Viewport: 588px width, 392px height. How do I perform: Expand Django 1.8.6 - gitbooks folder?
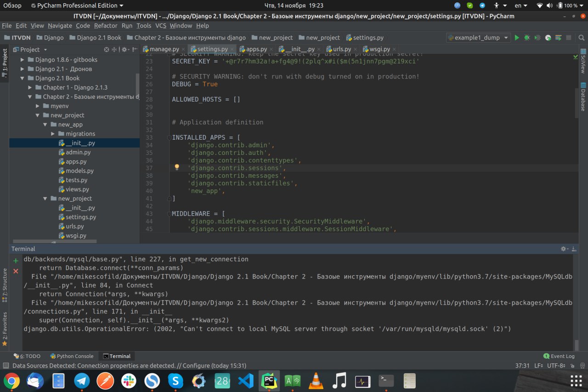click(x=23, y=60)
